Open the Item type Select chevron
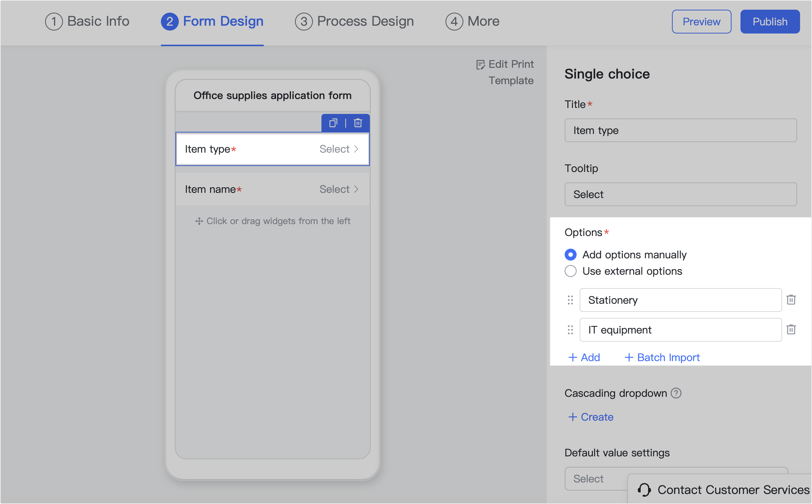Viewport: 812px width, 504px height. (356, 149)
